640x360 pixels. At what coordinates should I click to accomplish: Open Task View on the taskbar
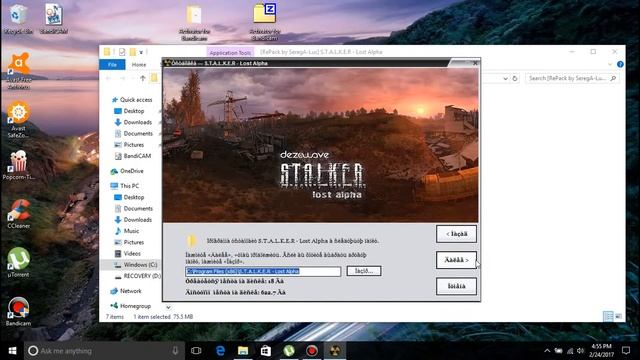pos(196,351)
